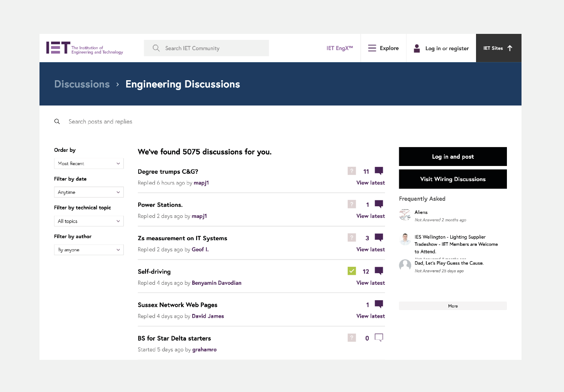Open the Power Stations. discussion
This screenshot has width=564, height=392.
[x=160, y=205]
